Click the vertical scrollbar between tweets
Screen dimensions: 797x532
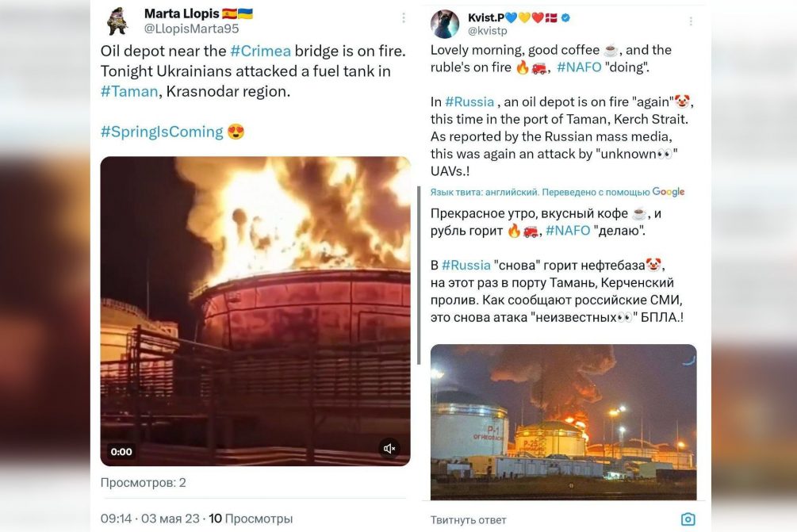[418, 274]
